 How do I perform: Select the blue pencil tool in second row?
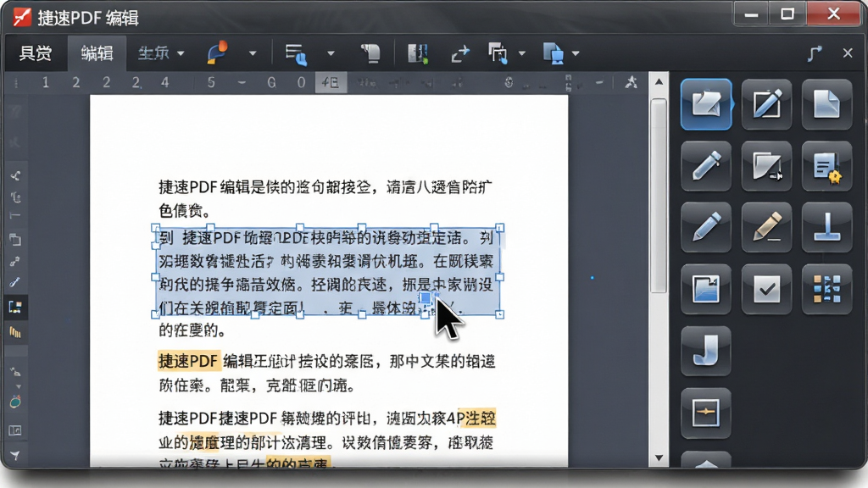[706, 165]
